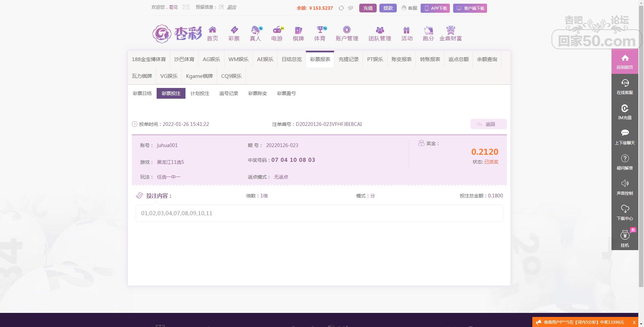
Task: Open 下载中心 download center in sidebar
Action: coord(625,213)
